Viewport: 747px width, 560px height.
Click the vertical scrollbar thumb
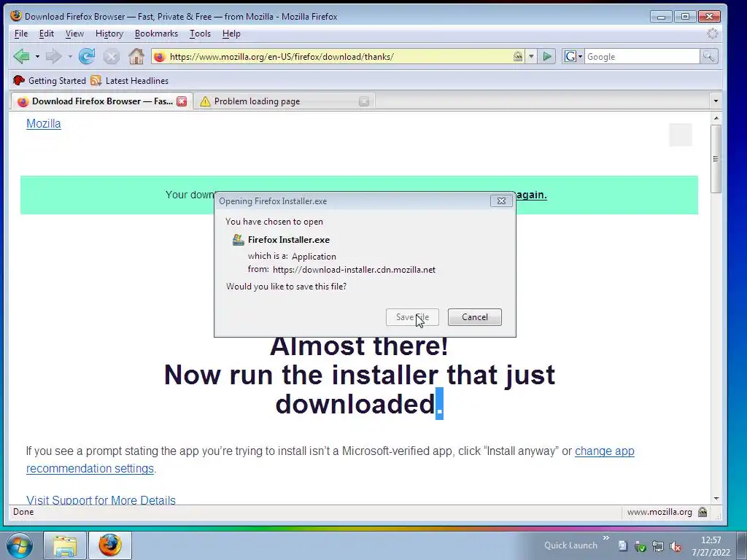click(716, 159)
